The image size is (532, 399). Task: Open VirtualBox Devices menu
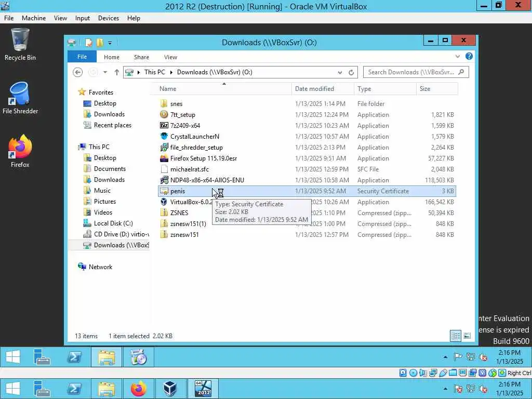[109, 18]
